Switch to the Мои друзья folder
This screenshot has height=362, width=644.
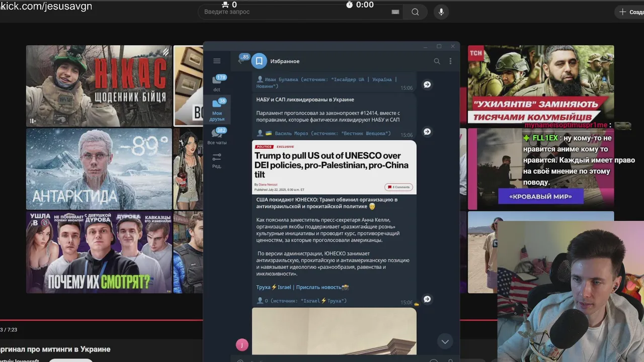[217, 110]
